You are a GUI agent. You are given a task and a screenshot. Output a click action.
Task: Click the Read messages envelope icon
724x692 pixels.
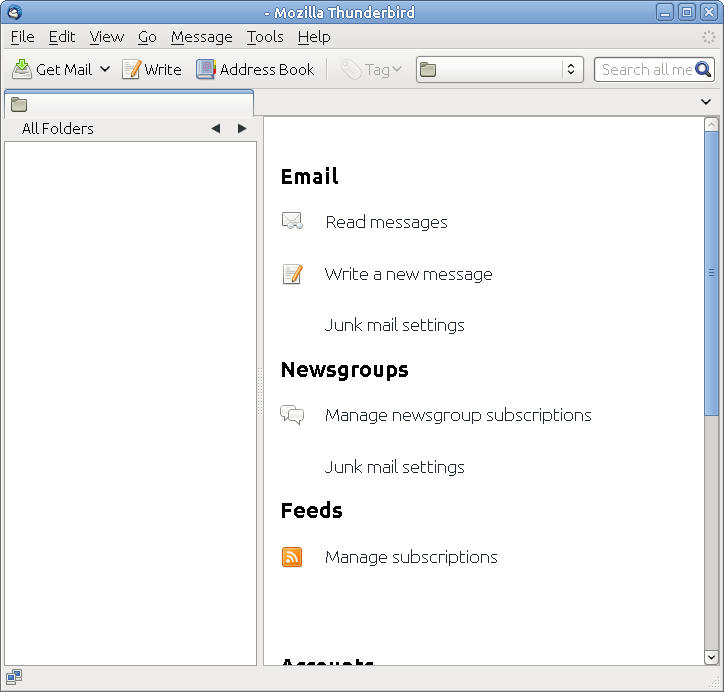coord(292,221)
